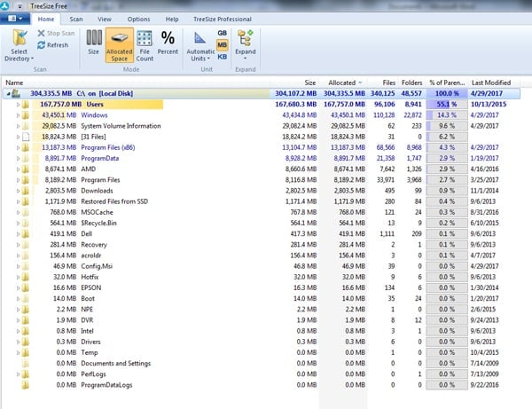532x409 pixels.
Task: Expand the Program Files (x86) folder
Action: click(18, 147)
